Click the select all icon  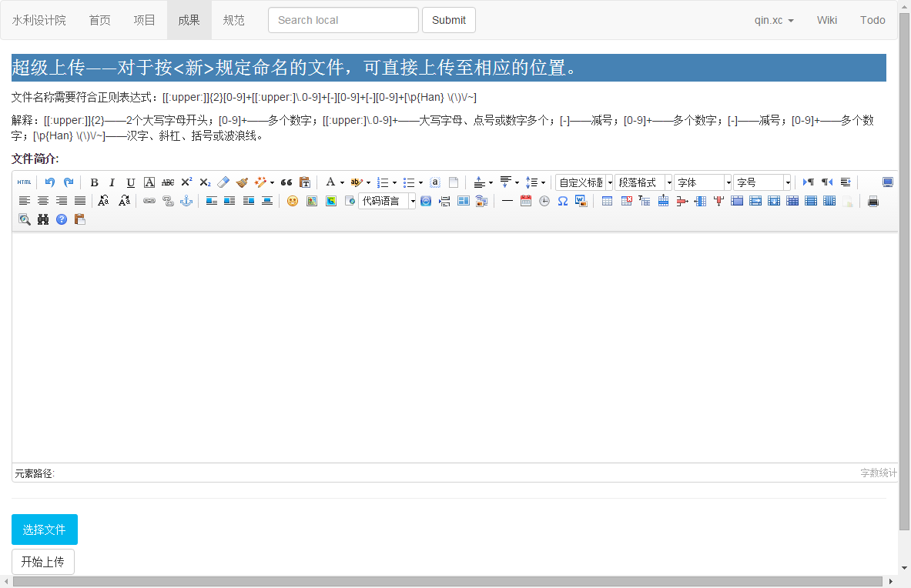coord(435,182)
